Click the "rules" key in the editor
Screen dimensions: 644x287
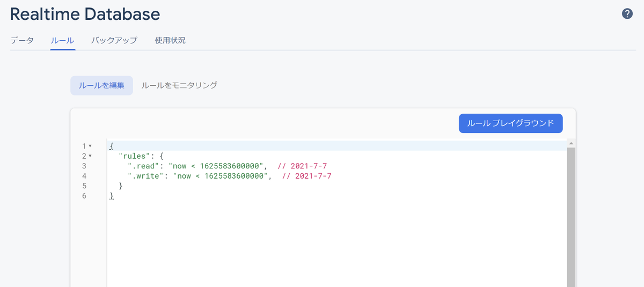point(134,156)
